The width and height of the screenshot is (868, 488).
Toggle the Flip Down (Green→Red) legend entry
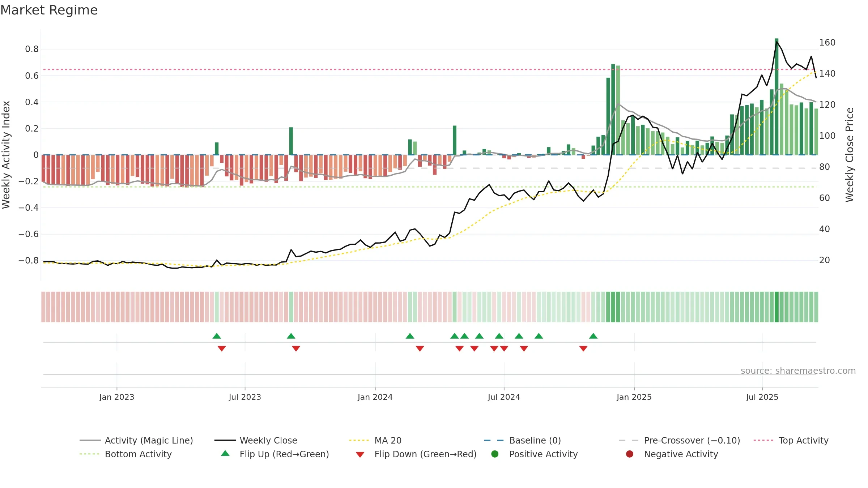416,454
